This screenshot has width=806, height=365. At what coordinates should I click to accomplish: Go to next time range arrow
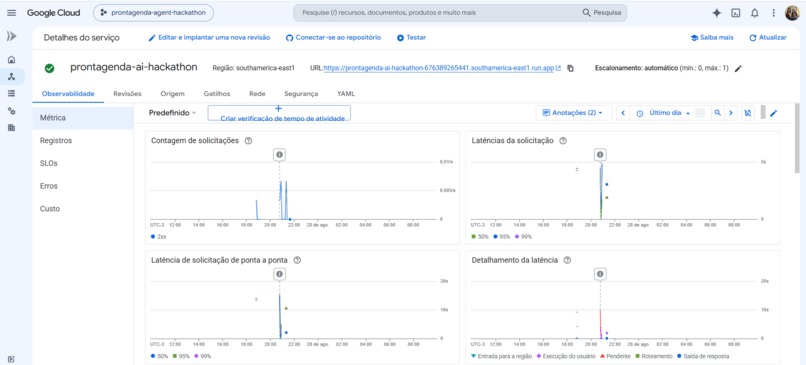click(x=731, y=113)
